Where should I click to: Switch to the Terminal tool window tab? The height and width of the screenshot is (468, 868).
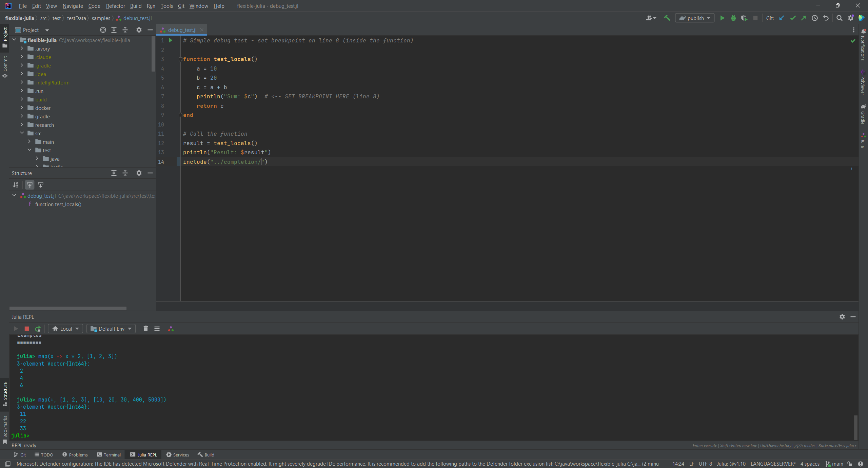tap(109, 455)
